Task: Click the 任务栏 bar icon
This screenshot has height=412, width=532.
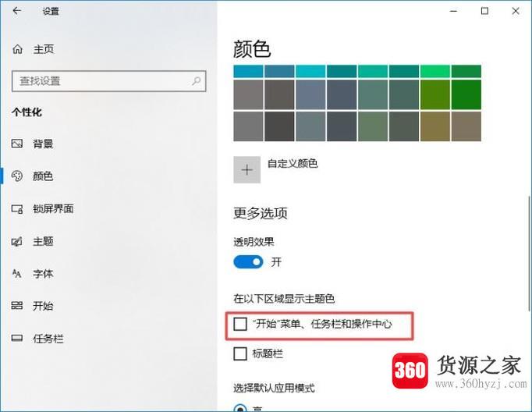Action: point(17,339)
